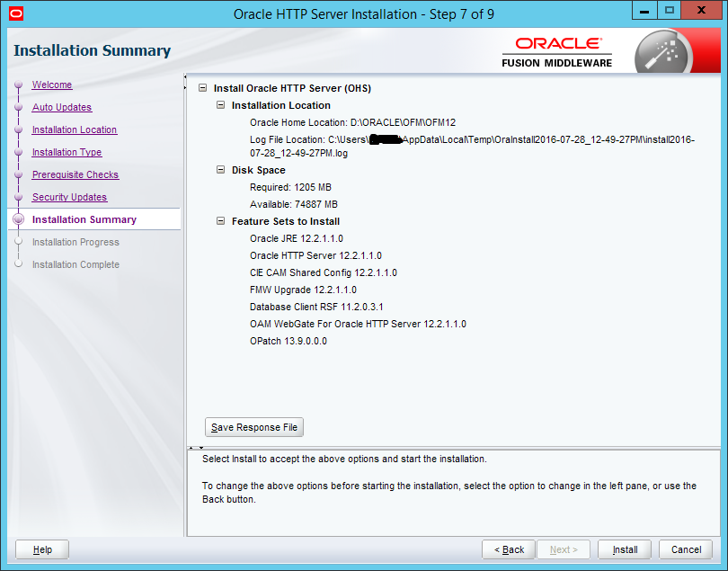Click the Installation Summary step bullet icon
This screenshot has height=571, width=728.
pos(18,219)
